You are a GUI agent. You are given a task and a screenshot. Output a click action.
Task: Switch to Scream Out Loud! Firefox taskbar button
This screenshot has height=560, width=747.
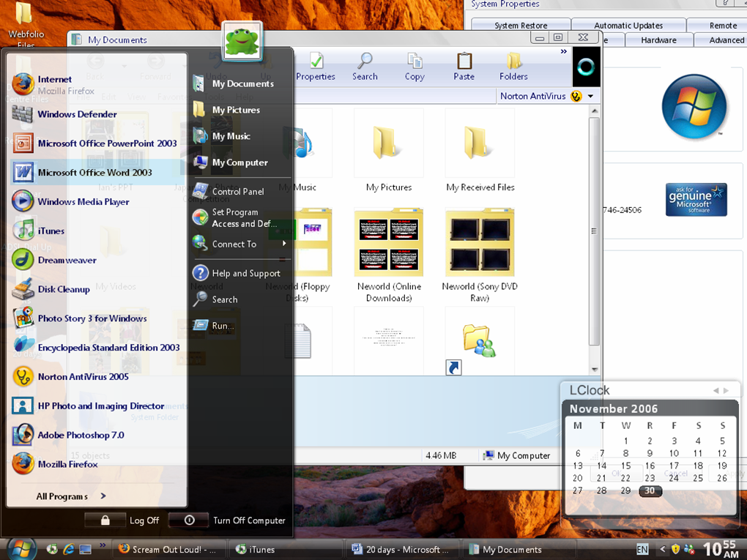(x=168, y=549)
